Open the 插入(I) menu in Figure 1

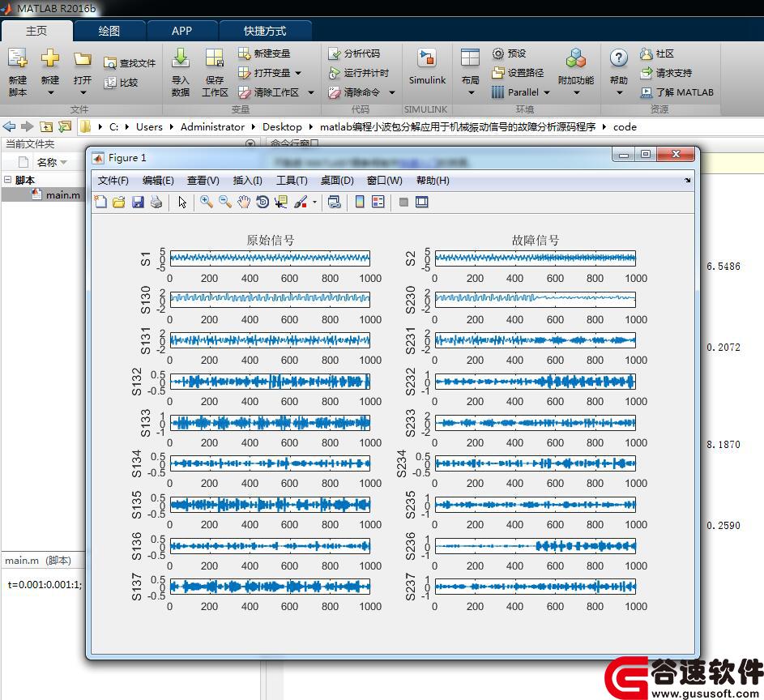coord(248,181)
